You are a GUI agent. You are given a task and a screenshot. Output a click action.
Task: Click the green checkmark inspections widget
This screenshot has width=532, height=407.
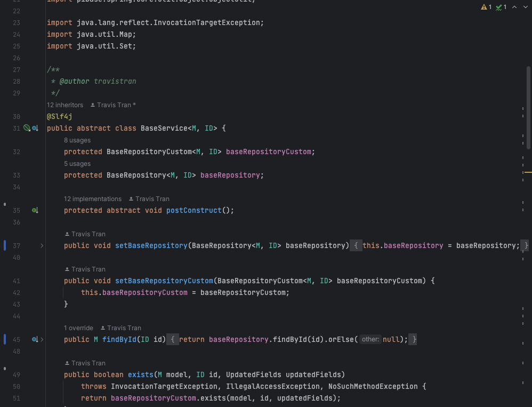point(498,7)
